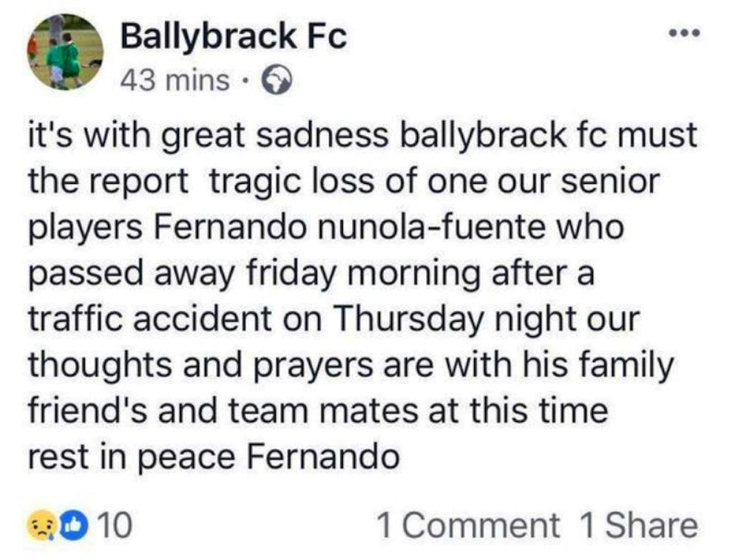Screen dimensions: 735x560
Task: Click the opening line it's with great sadness
Action: [x=208, y=136]
